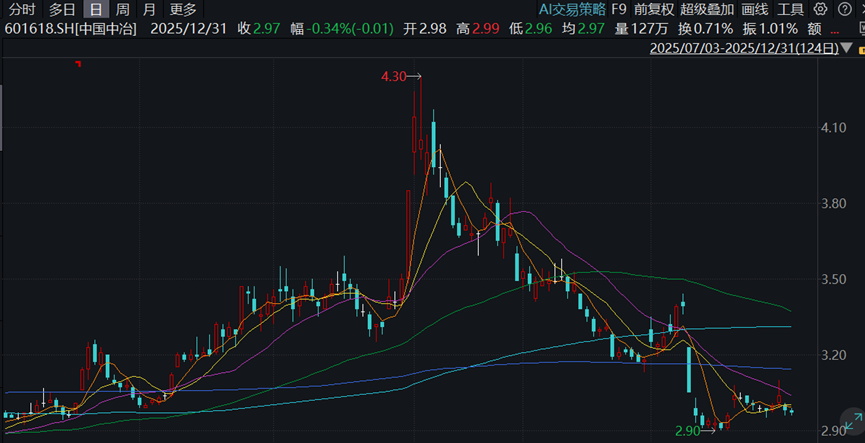Click the small red corner marker on chart
Screen dimensions: 865x443
78,64
